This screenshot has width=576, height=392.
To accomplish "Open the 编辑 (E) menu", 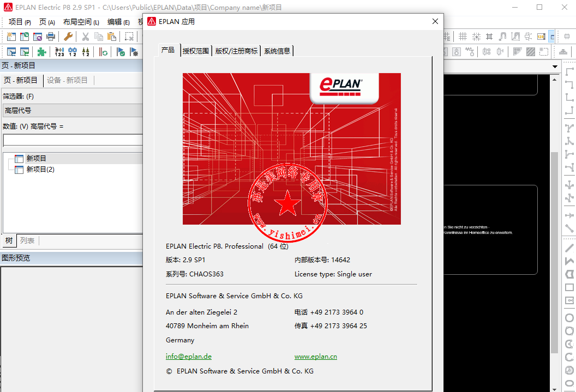I will [x=118, y=22].
